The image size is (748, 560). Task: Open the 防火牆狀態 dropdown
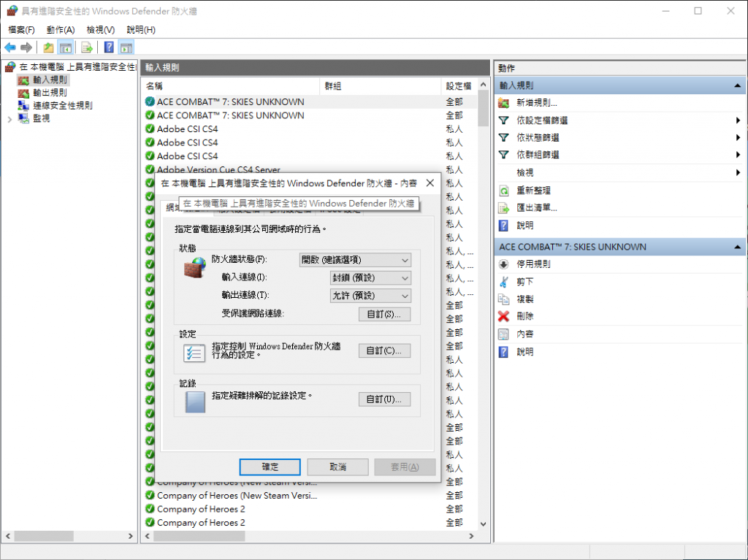[355, 260]
